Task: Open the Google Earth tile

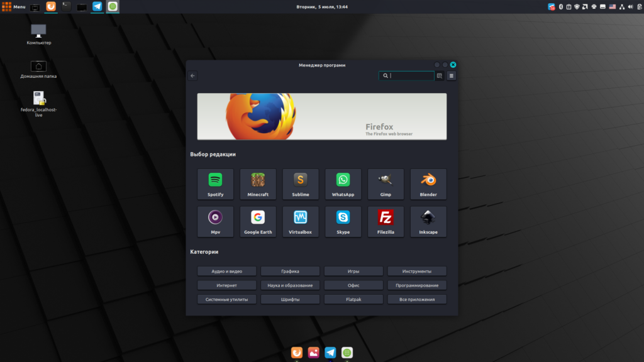Action: tap(258, 221)
